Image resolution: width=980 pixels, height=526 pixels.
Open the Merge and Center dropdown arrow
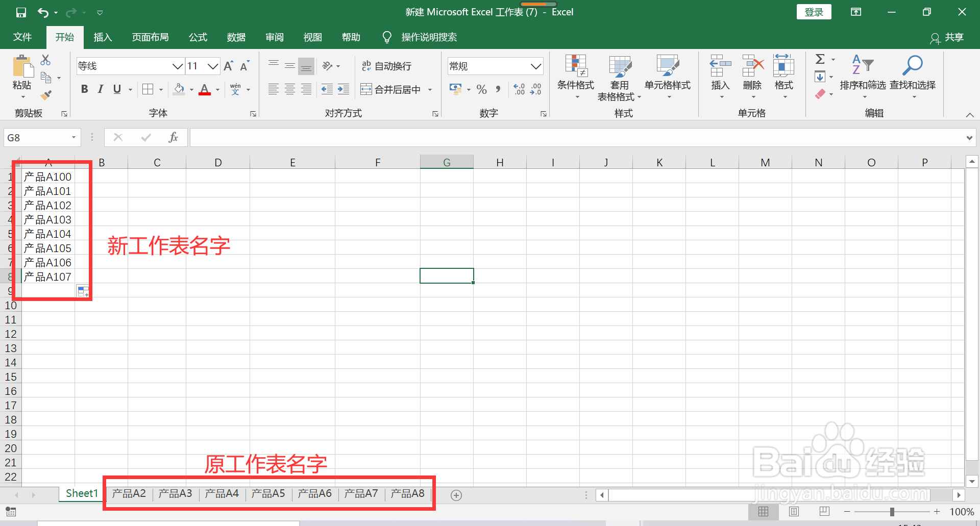point(430,90)
